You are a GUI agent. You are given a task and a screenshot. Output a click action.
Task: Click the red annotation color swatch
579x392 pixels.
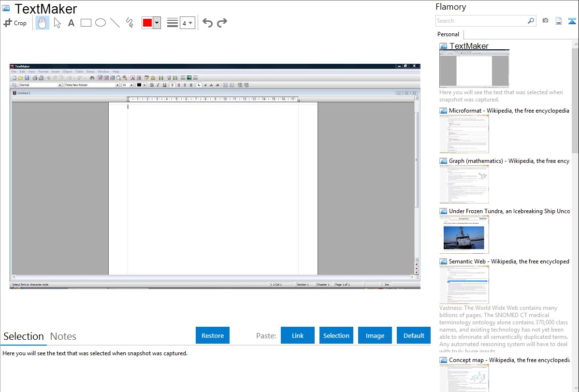(x=147, y=23)
